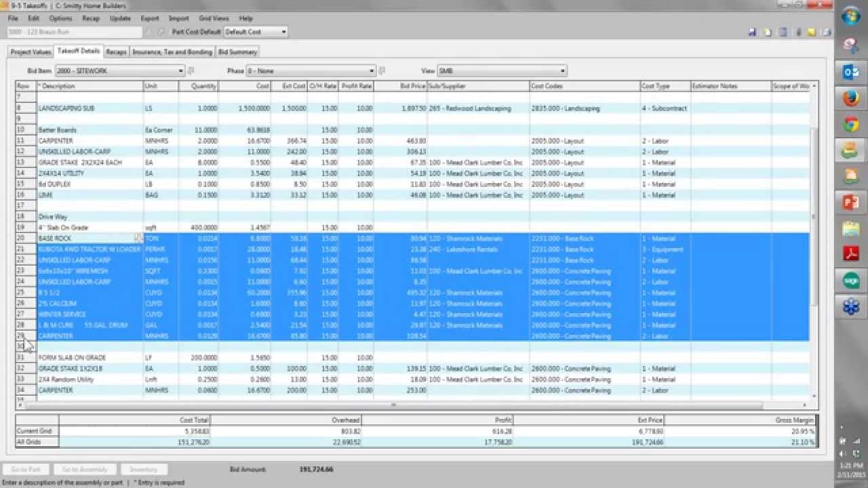Click the pin icon beside the Phase dropdown
868x488 pixels.
click(x=382, y=70)
